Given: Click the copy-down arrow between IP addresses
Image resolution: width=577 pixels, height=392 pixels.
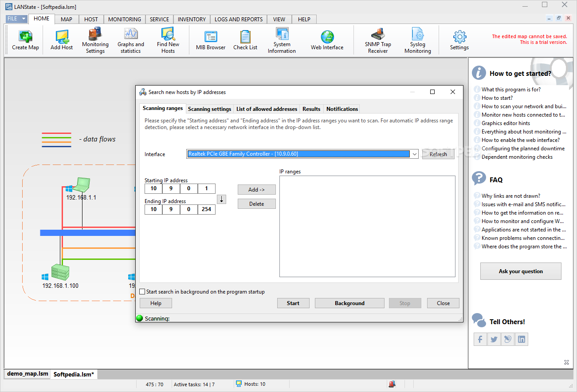Looking at the screenshot, I should tap(221, 200).
